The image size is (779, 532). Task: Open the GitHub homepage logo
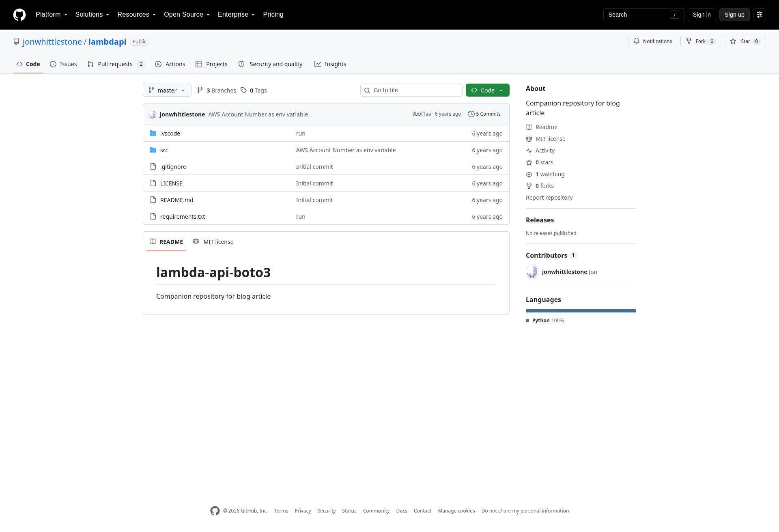coord(19,15)
